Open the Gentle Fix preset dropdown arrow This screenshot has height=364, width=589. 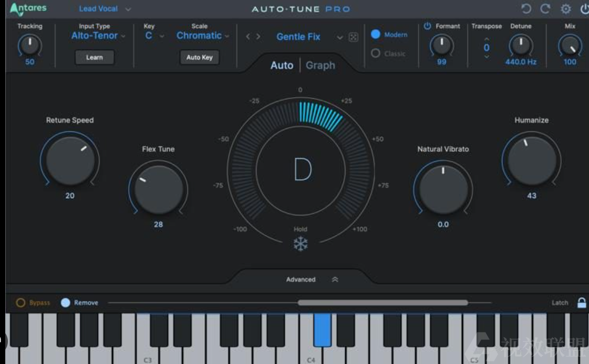click(x=339, y=37)
